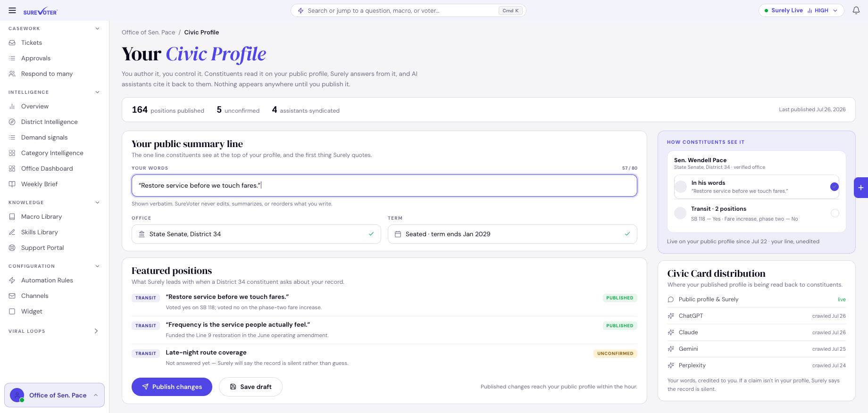Click the Automation Rules lightning icon
Screen dimensions: 868x413
(12, 280)
